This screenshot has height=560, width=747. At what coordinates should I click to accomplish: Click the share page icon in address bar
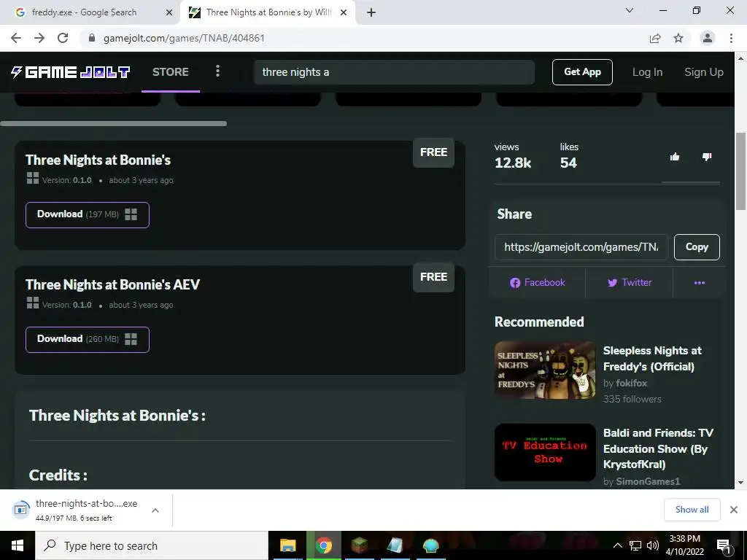pyautogui.click(x=655, y=38)
